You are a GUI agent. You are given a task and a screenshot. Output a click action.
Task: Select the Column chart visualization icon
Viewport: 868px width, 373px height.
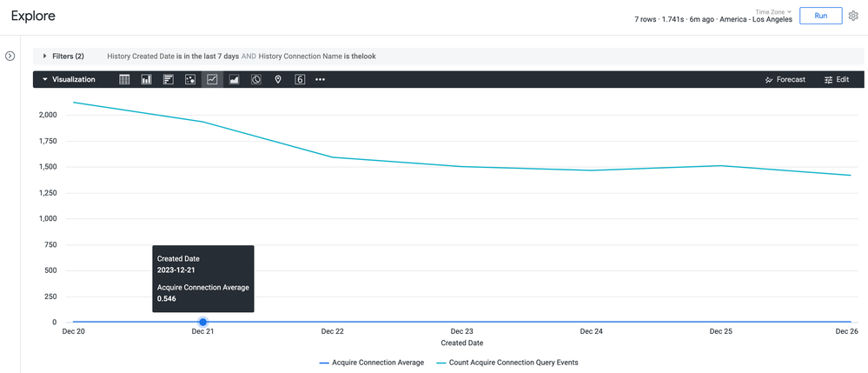(147, 79)
